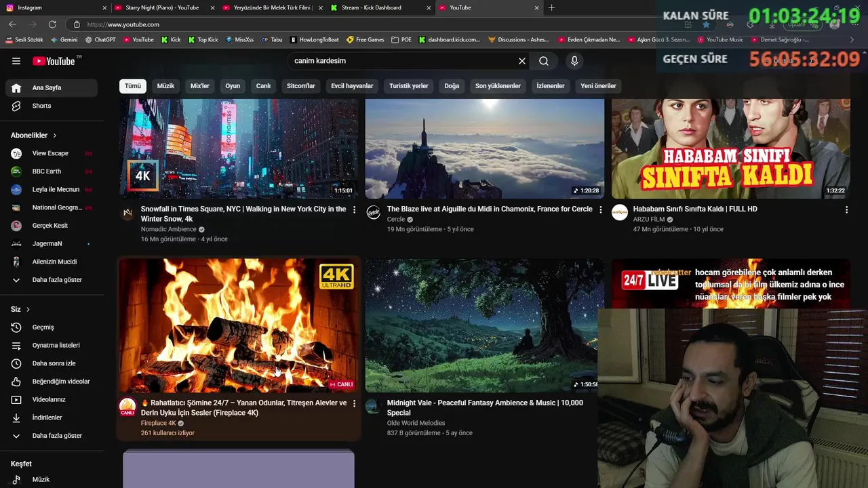This screenshot has width=868, height=488.
Task: Reload the page with the refresh icon
Action: (x=52, y=24)
